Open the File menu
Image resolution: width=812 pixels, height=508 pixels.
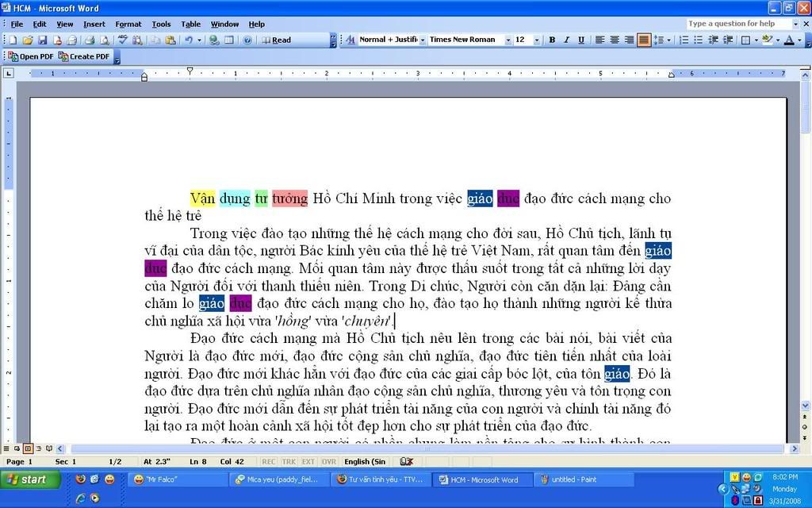pos(17,24)
